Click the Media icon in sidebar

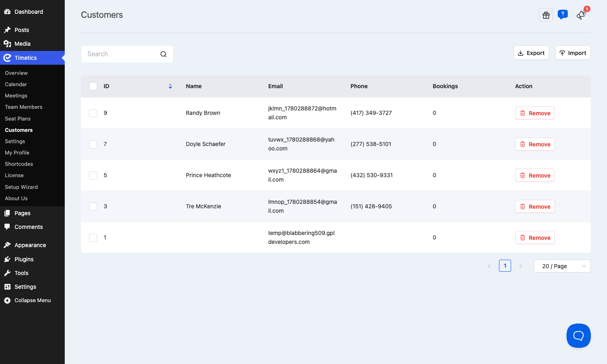[7, 44]
